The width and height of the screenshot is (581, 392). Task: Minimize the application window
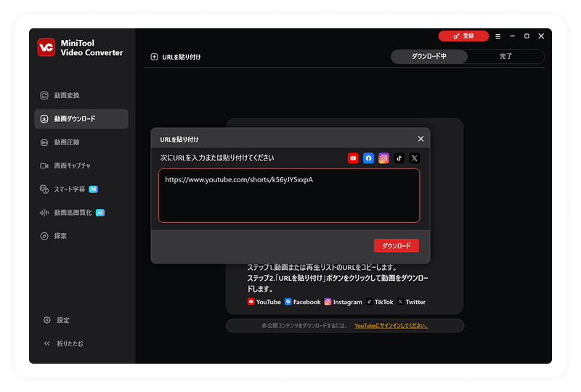pos(513,36)
